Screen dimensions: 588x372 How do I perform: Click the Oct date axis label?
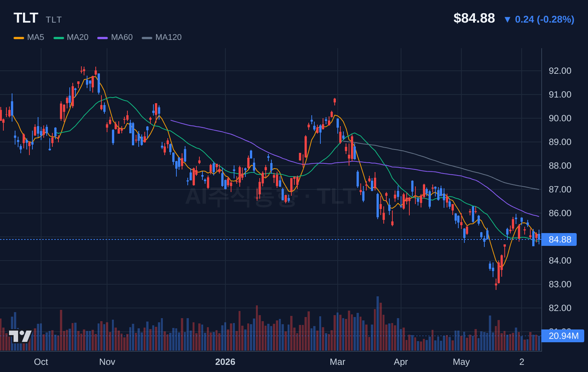(x=41, y=362)
